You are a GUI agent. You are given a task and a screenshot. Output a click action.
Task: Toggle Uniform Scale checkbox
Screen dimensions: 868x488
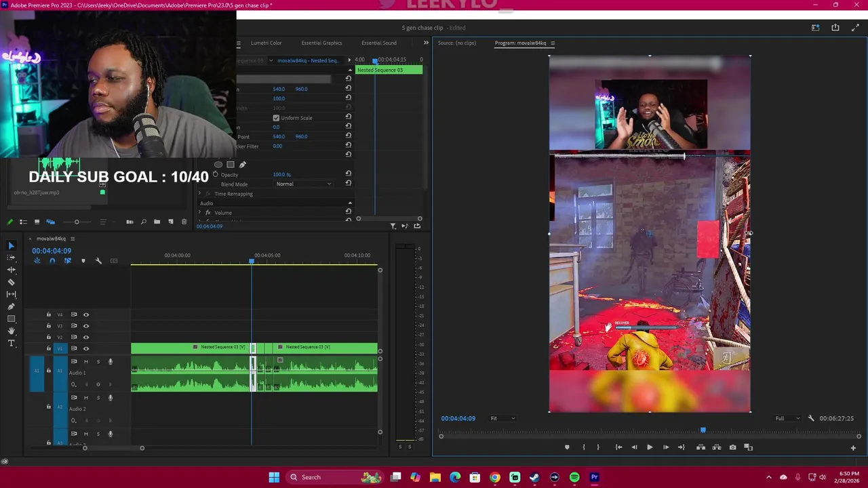click(x=276, y=118)
